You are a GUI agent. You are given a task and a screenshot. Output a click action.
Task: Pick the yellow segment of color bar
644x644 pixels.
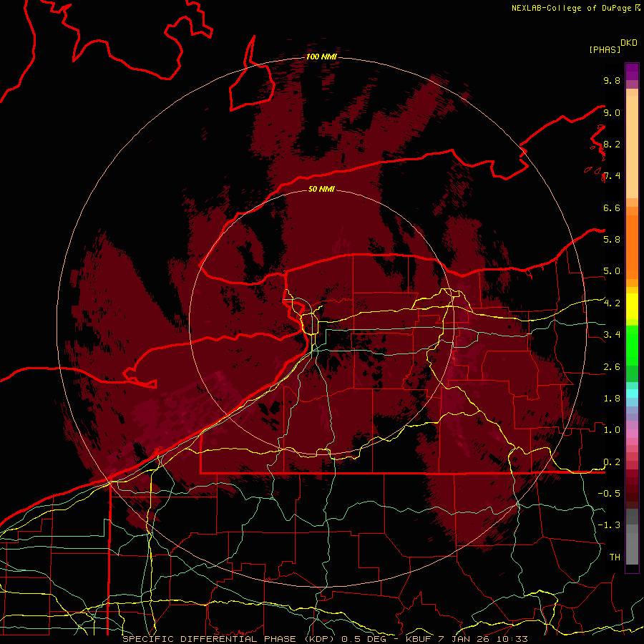pyautogui.click(x=632, y=306)
